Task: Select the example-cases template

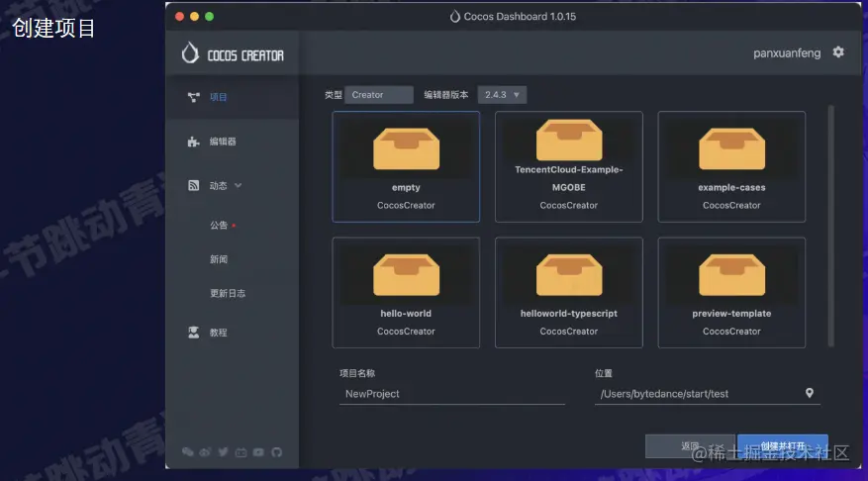Action: (731, 166)
